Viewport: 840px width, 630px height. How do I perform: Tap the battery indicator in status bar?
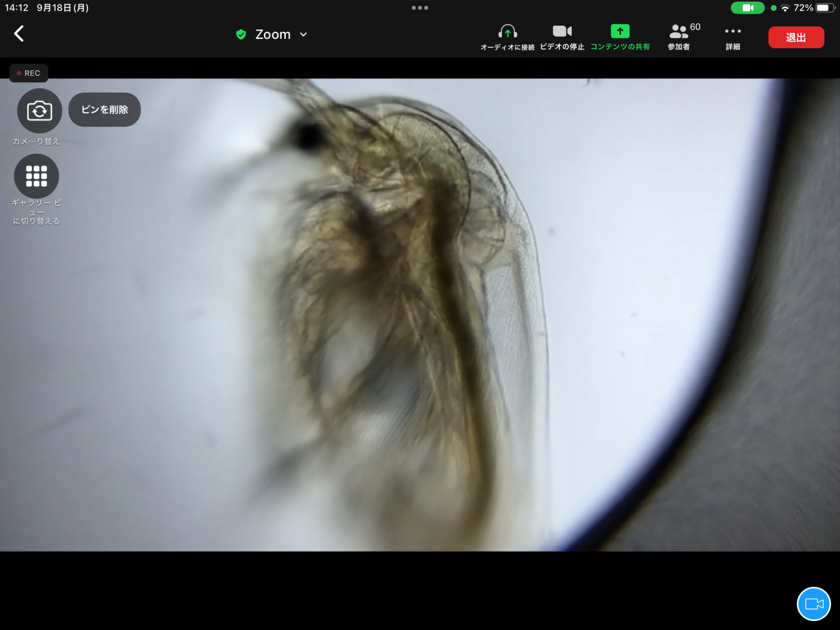pyautogui.click(x=825, y=8)
